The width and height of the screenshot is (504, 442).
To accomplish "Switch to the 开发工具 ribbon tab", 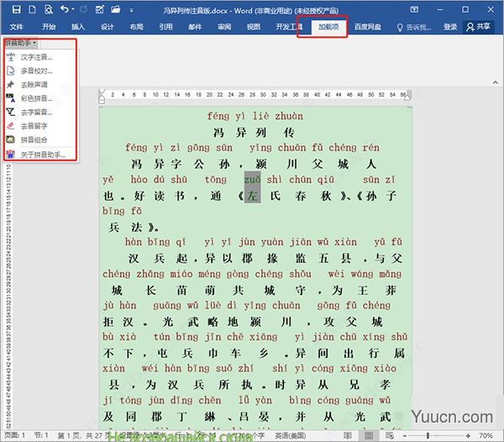I will tap(289, 27).
